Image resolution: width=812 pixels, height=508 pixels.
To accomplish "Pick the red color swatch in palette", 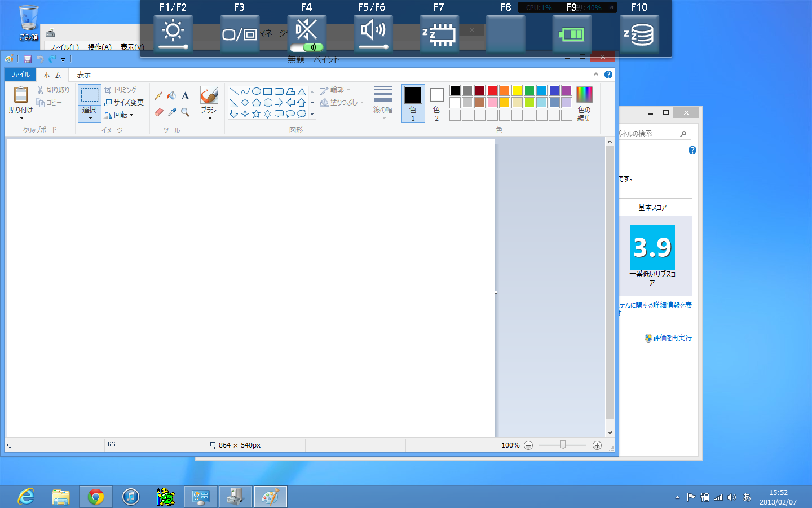I will [x=492, y=90].
